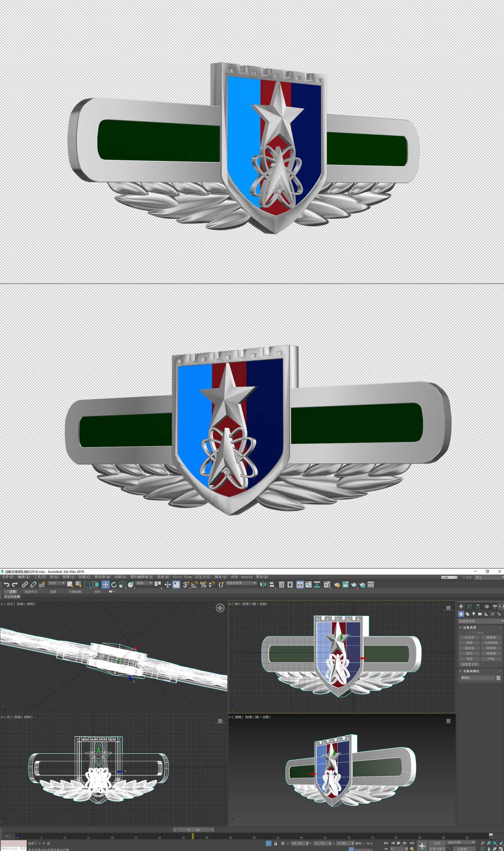Screen dimensions: 504x851
Task: Click Bind to Space Warp icon
Action: (42, 584)
